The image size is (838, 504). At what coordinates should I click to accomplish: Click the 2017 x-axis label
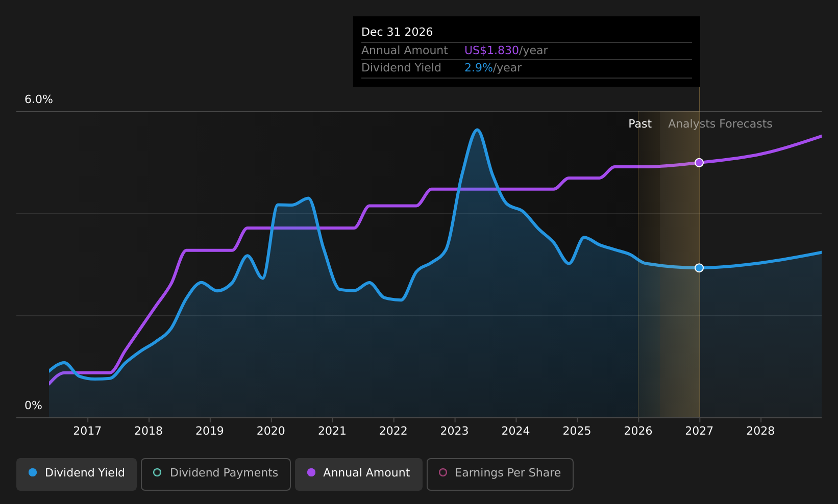[87, 431]
